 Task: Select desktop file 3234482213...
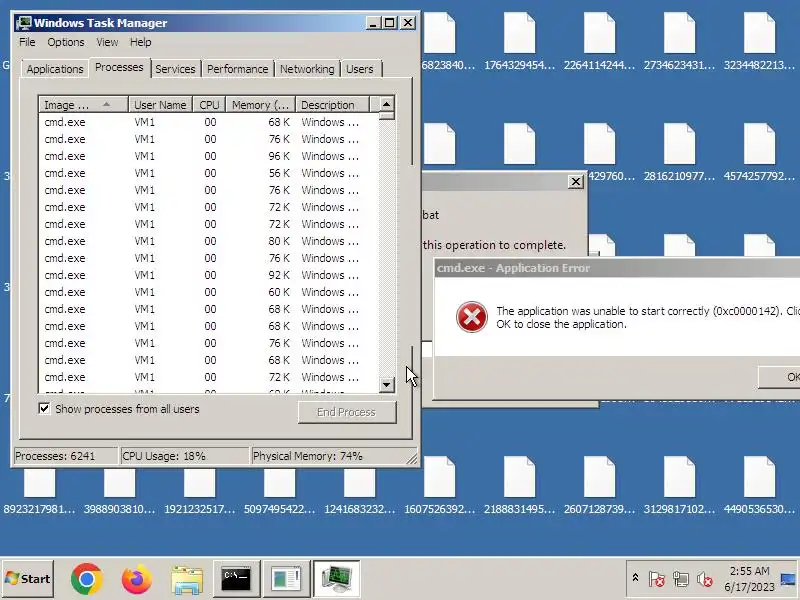(759, 42)
